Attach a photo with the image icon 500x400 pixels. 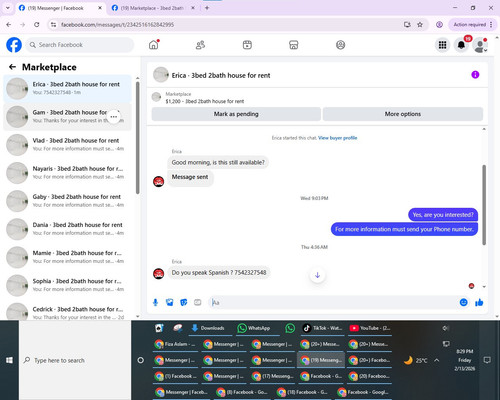(x=170, y=302)
